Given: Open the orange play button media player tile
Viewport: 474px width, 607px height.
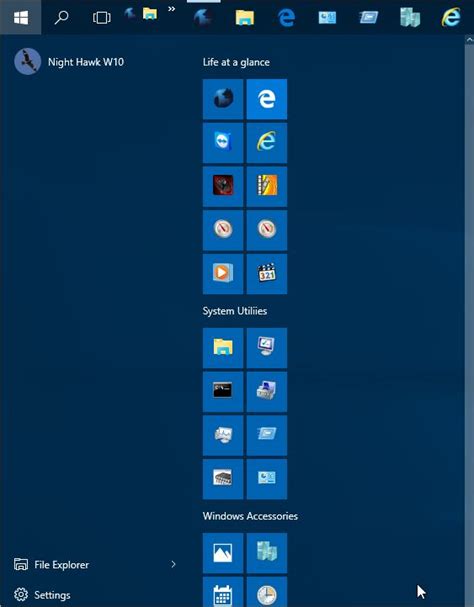Looking at the screenshot, I should click(223, 274).
